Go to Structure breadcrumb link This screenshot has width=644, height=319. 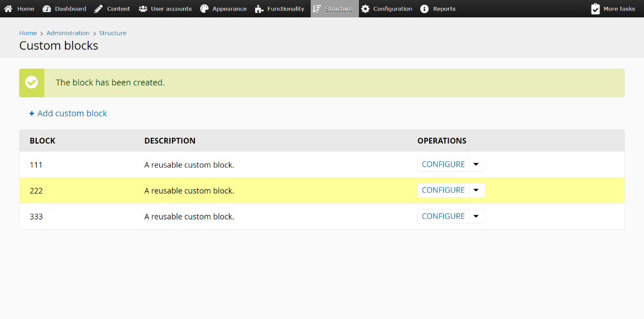coord(113,33)
